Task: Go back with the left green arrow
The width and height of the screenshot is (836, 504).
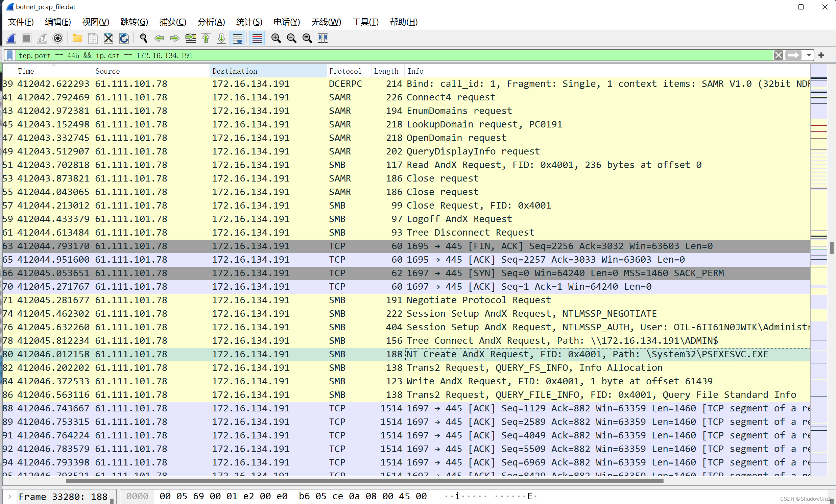Action: click(159, 38)
